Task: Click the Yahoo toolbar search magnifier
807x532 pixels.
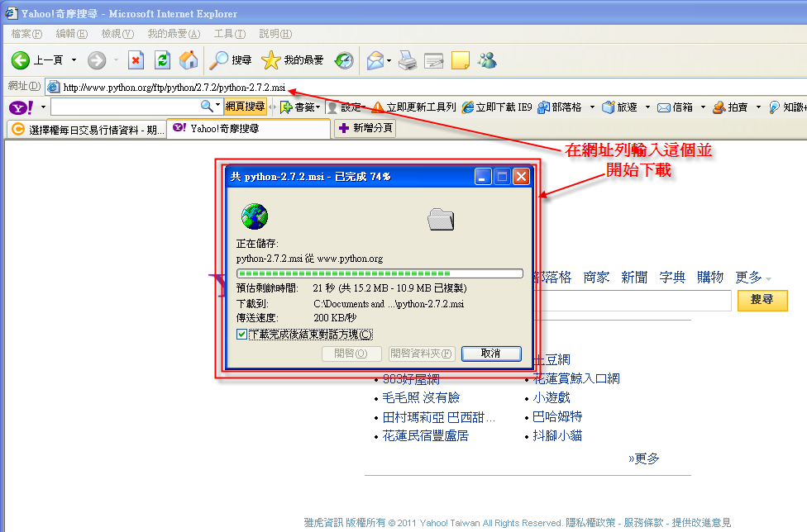Action: tap(207, 107)
